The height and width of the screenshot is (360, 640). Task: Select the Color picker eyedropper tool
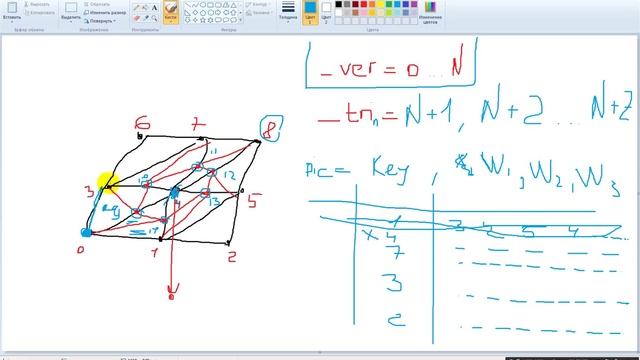(146, 18)
